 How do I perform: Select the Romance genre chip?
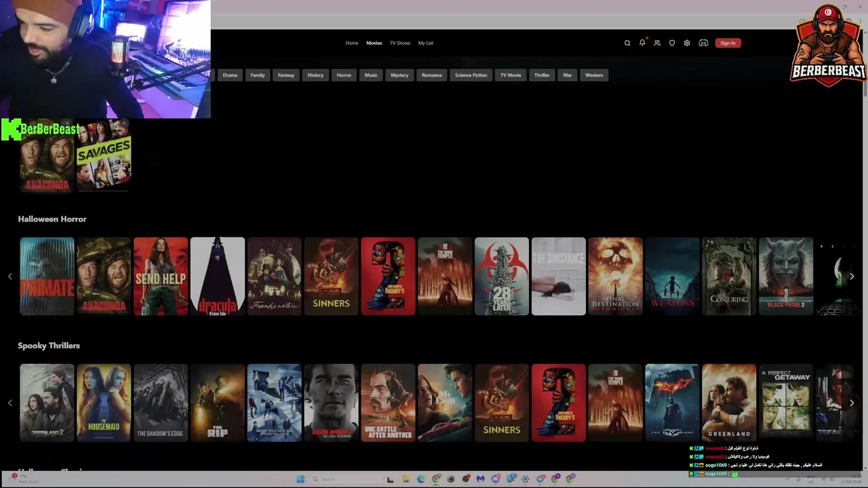pos(432,75)
